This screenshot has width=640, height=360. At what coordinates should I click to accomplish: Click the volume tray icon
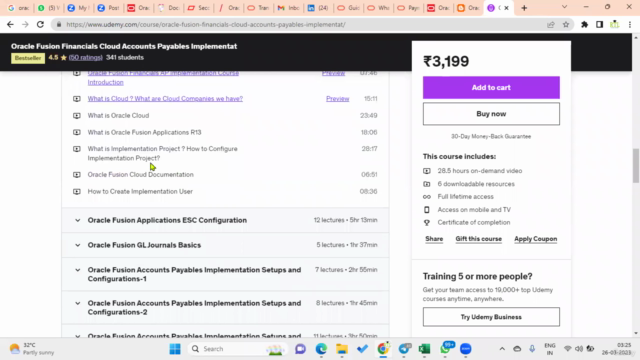tap(579, 349)
